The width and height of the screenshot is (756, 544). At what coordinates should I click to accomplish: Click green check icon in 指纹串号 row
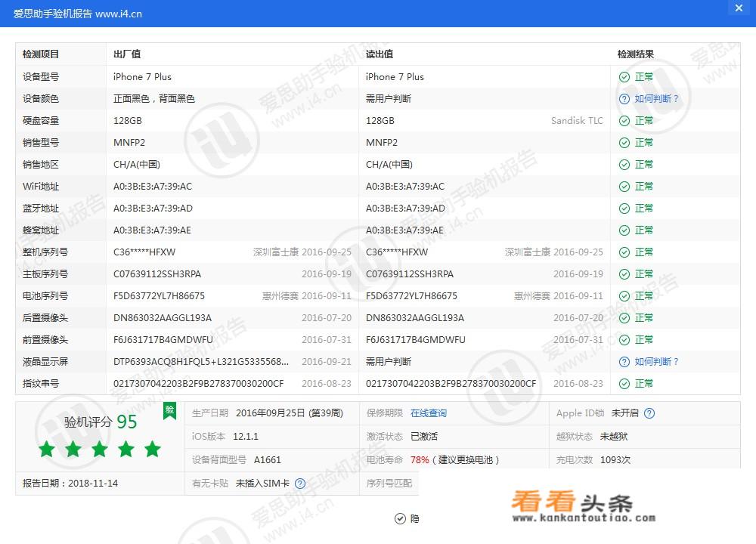click(x=624, y=384)
